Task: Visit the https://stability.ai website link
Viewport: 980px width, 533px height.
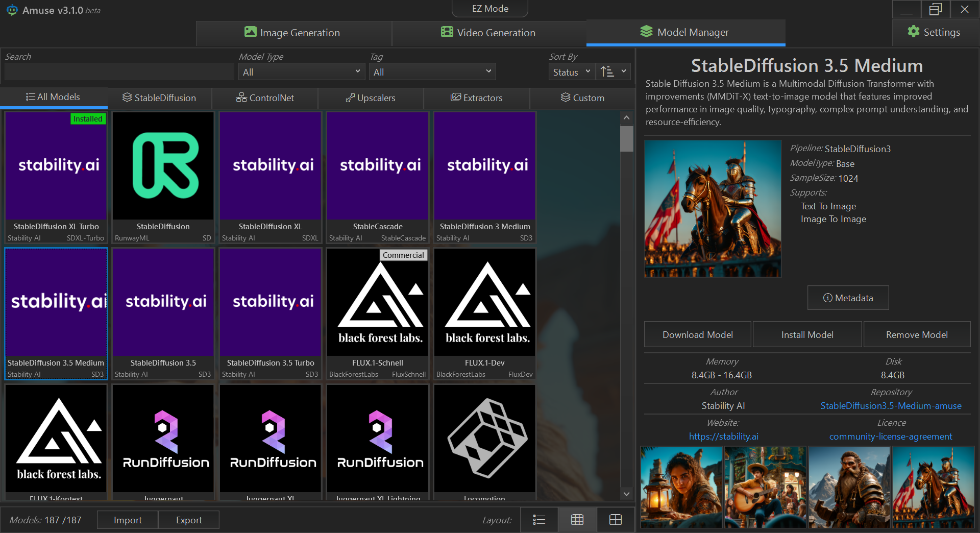Action: pos(724,437)
